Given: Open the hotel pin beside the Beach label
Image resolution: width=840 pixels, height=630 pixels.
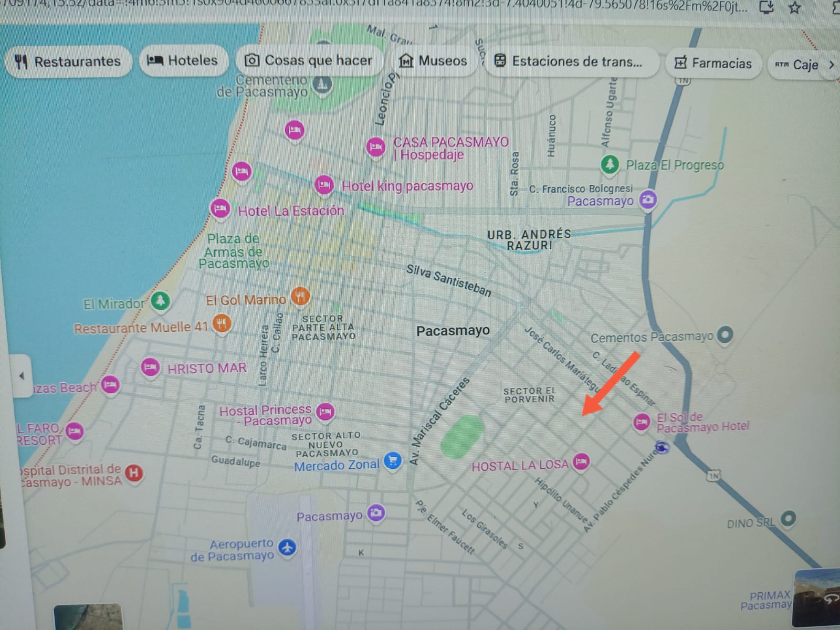Looking at the screenshot, I should (110, 386).
